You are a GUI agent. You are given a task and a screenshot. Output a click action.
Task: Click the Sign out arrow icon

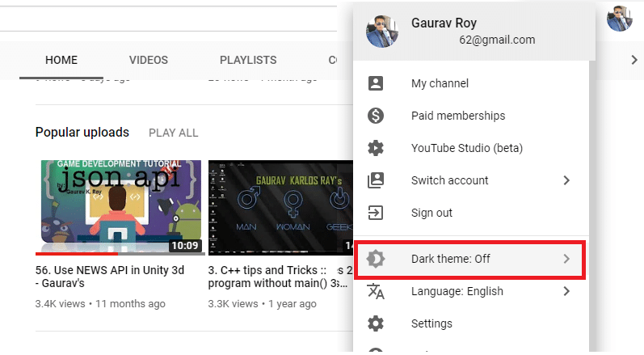(x=376, y=213)
